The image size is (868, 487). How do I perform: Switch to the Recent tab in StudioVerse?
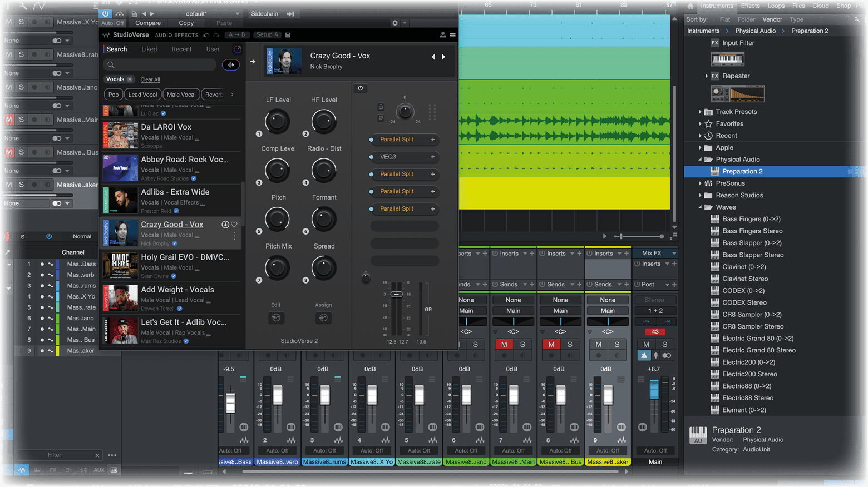tap(181, 49)
